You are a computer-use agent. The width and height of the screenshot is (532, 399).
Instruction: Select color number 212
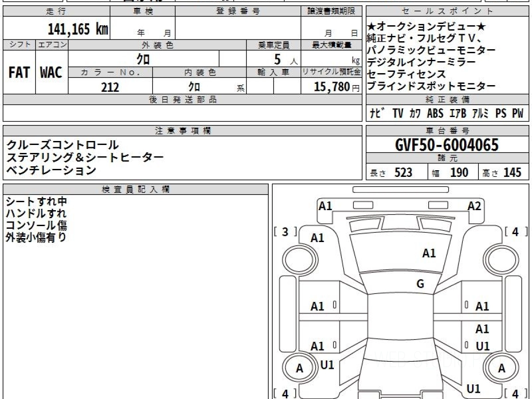coord(110,87)
